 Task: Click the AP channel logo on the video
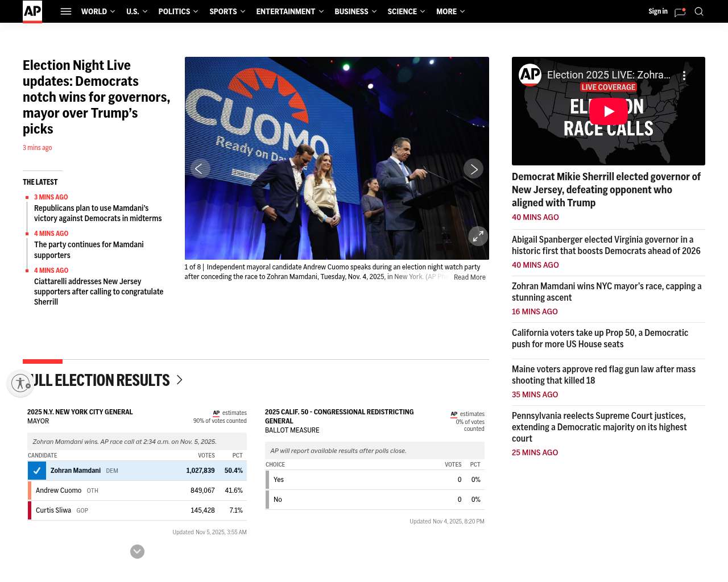coord(530,74)
